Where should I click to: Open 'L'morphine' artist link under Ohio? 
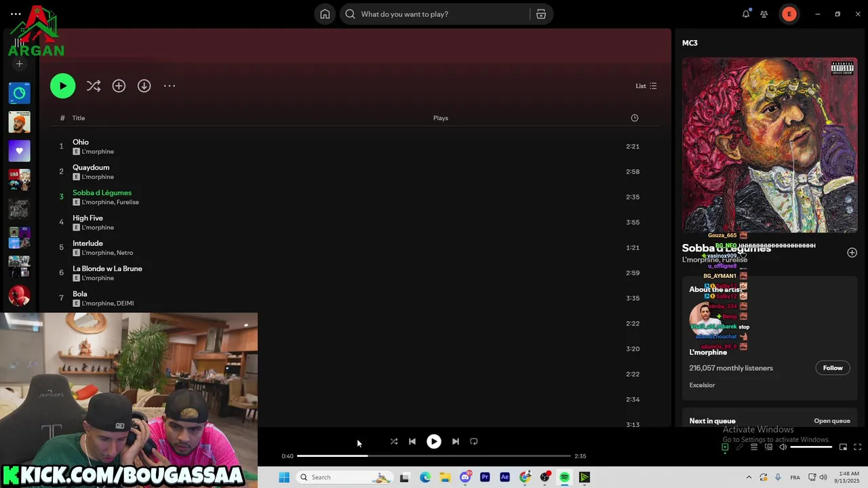[x=98, y=152]
